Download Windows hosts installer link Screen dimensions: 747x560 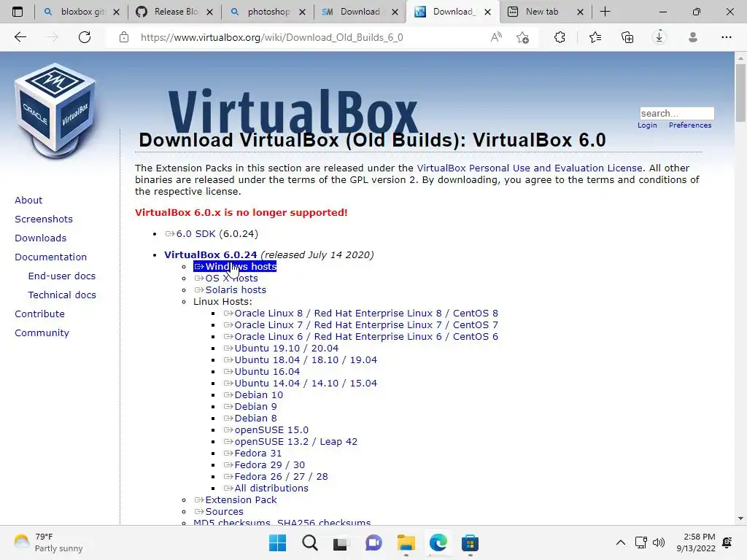(236, 267)
